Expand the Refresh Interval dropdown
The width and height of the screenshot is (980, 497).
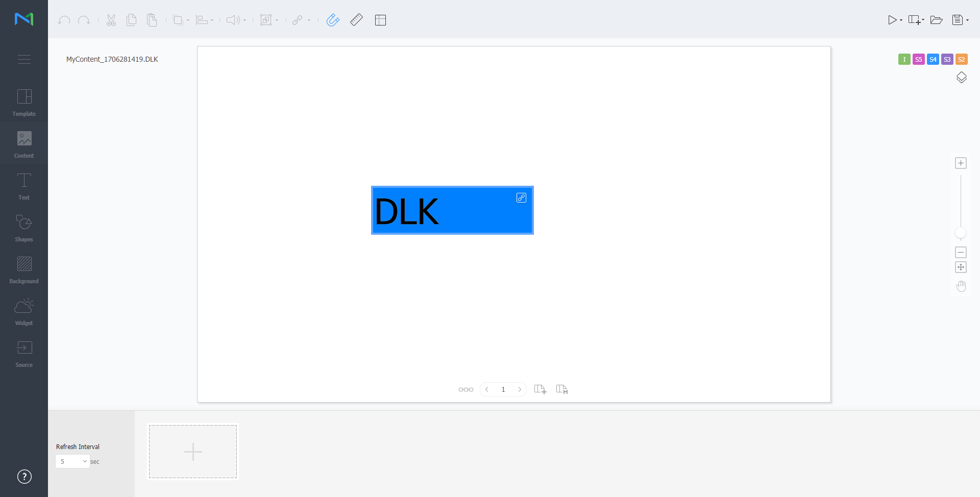[x=84, y=461]
